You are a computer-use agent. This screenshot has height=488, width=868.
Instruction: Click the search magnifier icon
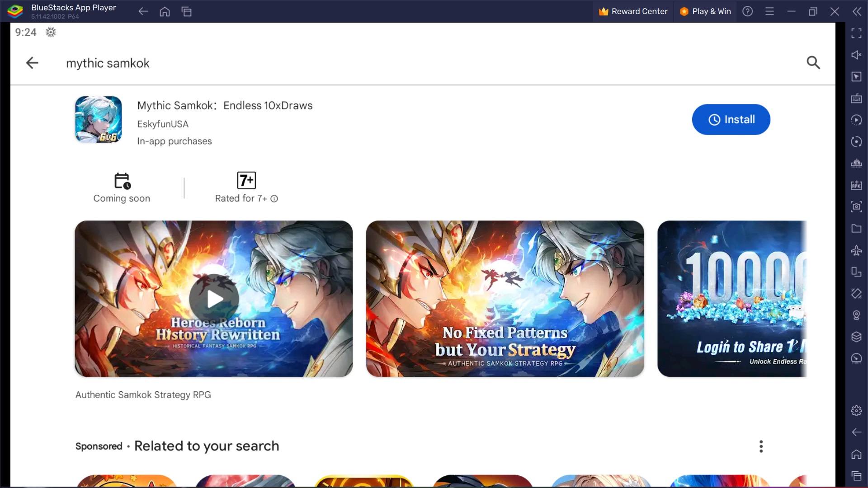(x=813, y=62)
